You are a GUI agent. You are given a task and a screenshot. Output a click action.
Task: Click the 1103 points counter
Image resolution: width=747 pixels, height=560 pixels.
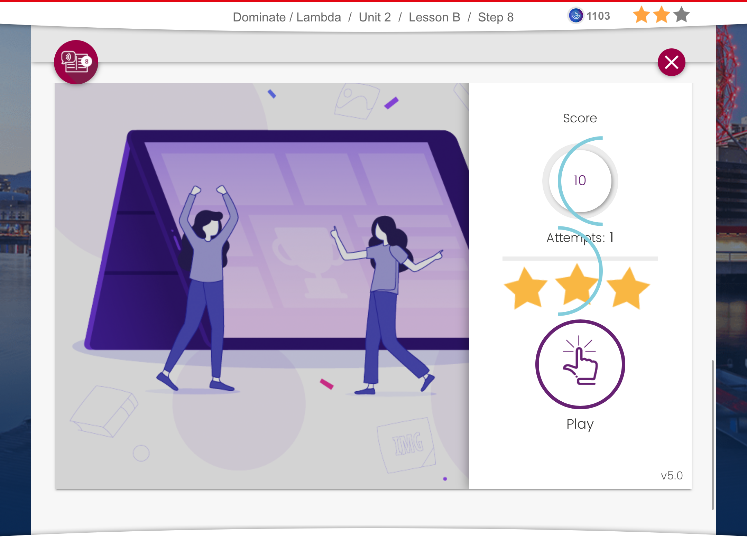click(598, 16)
